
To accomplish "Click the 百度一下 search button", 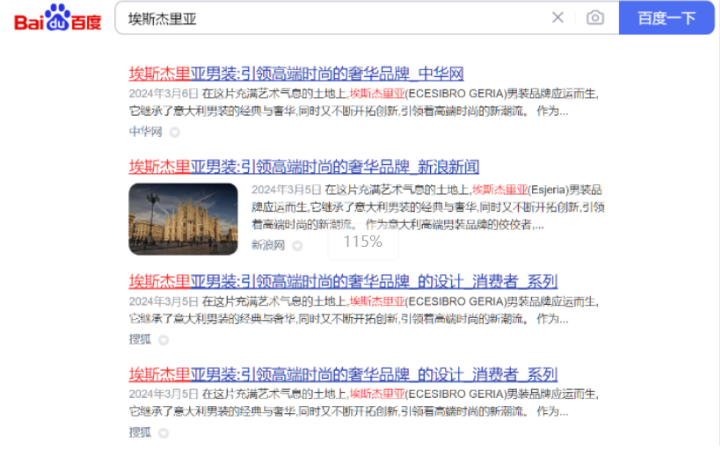I will pyautogui.click(x=666, y=18).
